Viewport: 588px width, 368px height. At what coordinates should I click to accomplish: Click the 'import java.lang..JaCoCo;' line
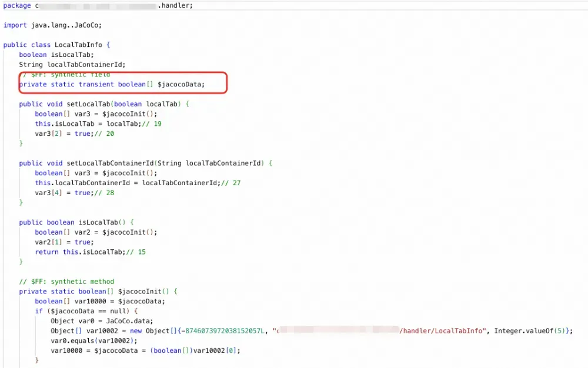point(52,25)
